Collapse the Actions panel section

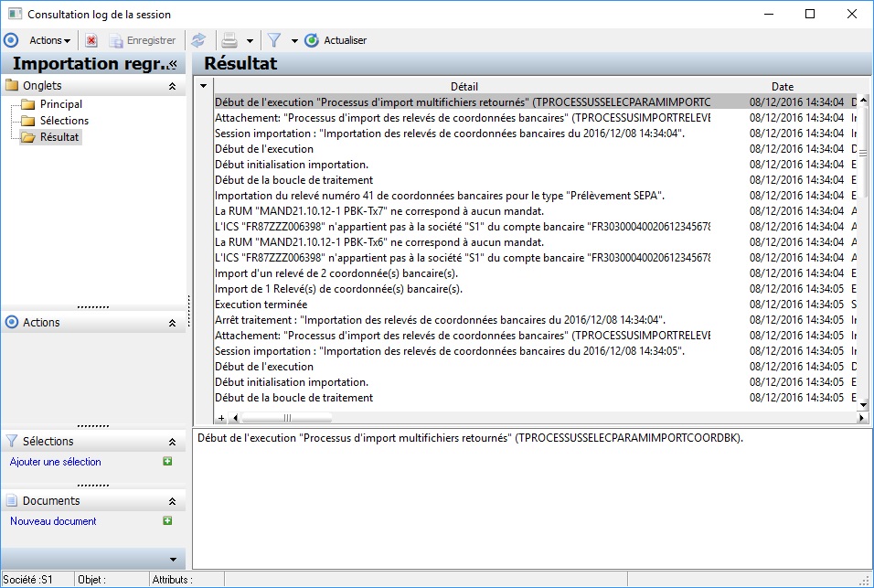pyautogui.click(x=172, y=323)
